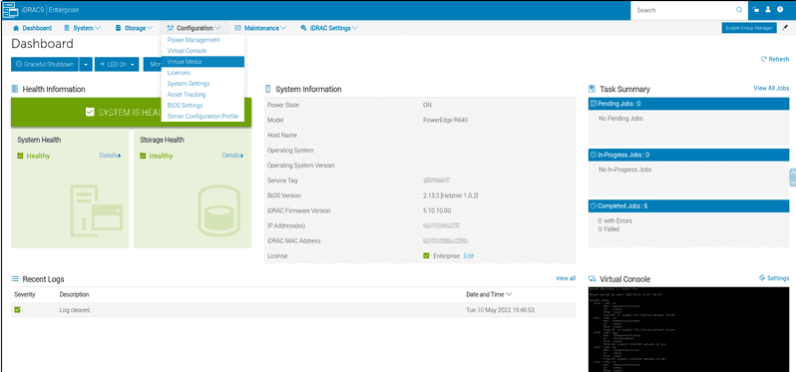Image resolution: width=796 pixels, height=372 pixels.
Task: Sort by Date and Time column chevron
Action: 509,294
